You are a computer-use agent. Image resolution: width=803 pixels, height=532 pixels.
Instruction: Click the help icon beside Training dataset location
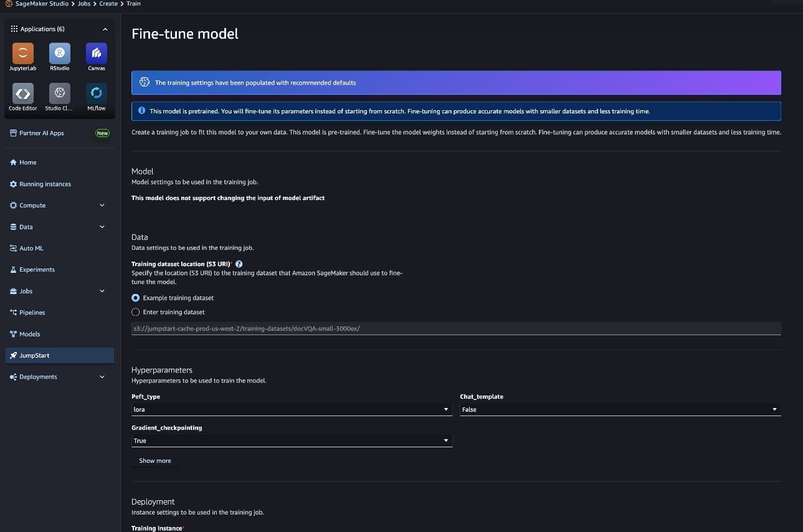tap(239, 264)
